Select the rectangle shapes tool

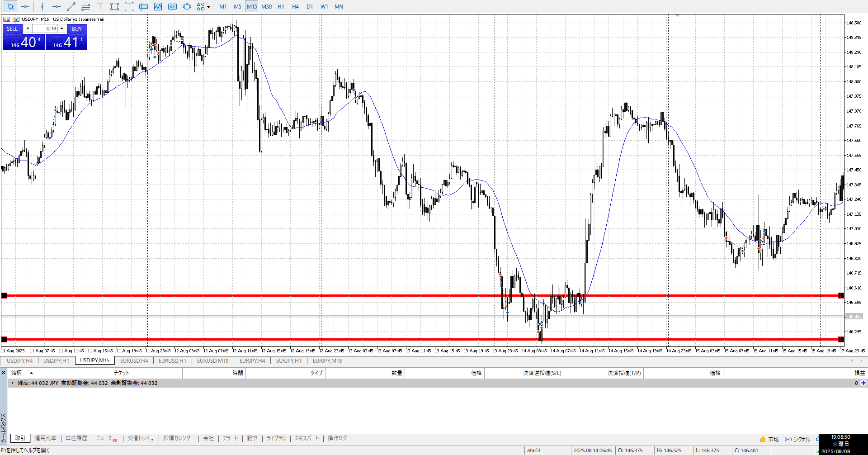(x=114, y=7)
